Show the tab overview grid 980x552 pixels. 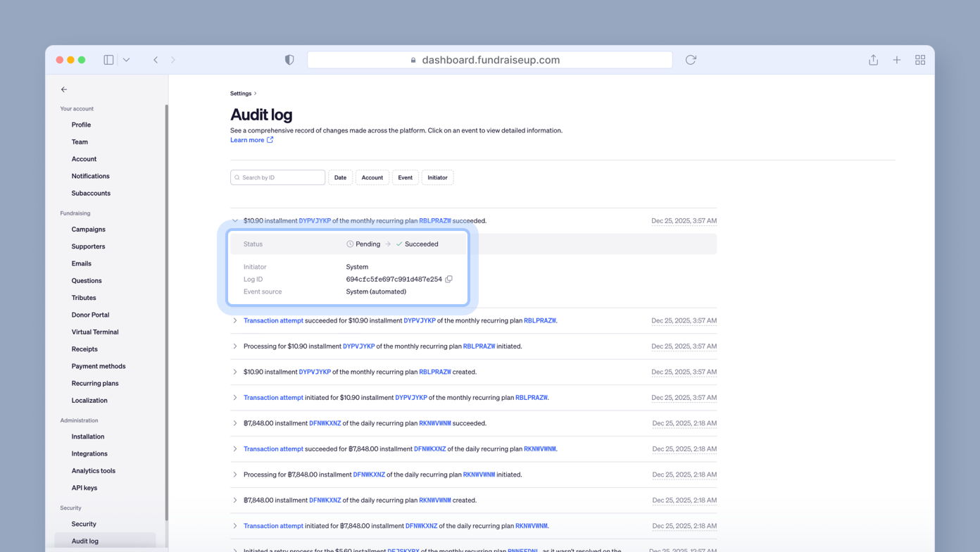920,60
